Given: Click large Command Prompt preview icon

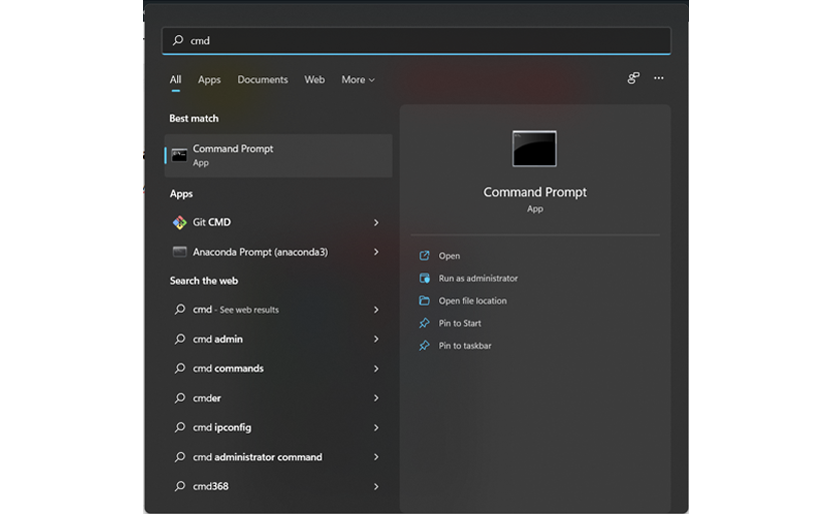Looking at the screenshot, I should [x=534, y=149].
